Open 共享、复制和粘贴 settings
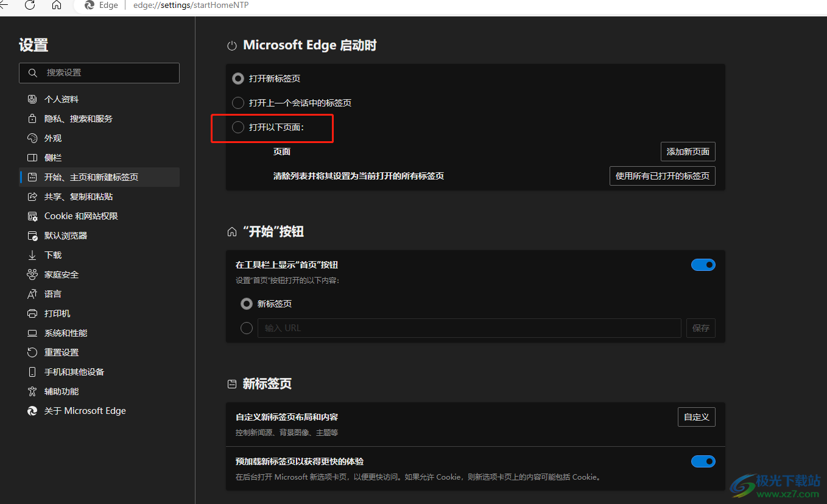Screen dimensions: 827x504 pos(99,197)
